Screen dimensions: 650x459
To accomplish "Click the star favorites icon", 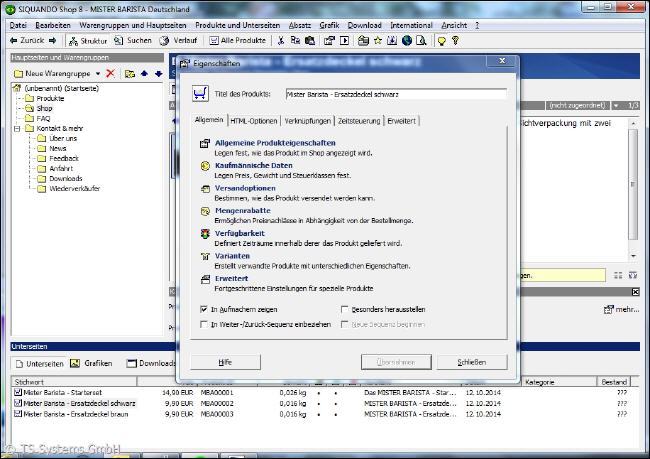I will (x=378, y=41).
